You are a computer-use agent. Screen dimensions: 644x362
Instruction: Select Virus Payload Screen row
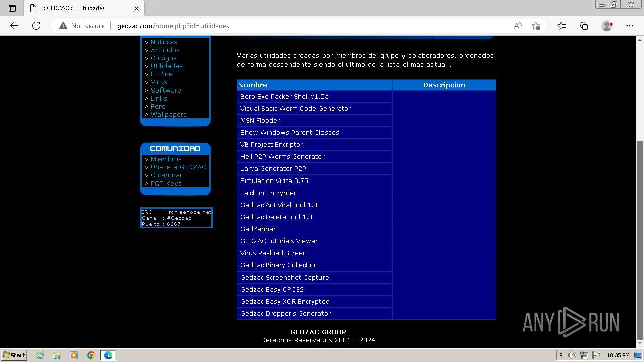[314, 253]
